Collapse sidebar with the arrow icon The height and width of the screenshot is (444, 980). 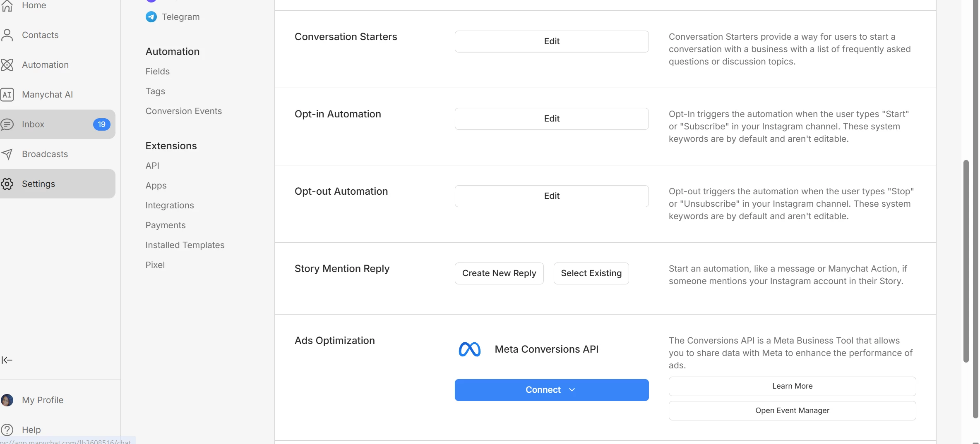tap(7, 360)
